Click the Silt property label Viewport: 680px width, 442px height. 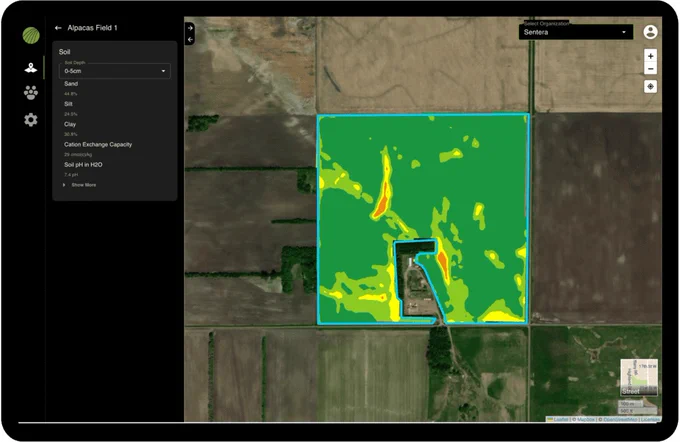pyautogui.click(x=68, y=104)
